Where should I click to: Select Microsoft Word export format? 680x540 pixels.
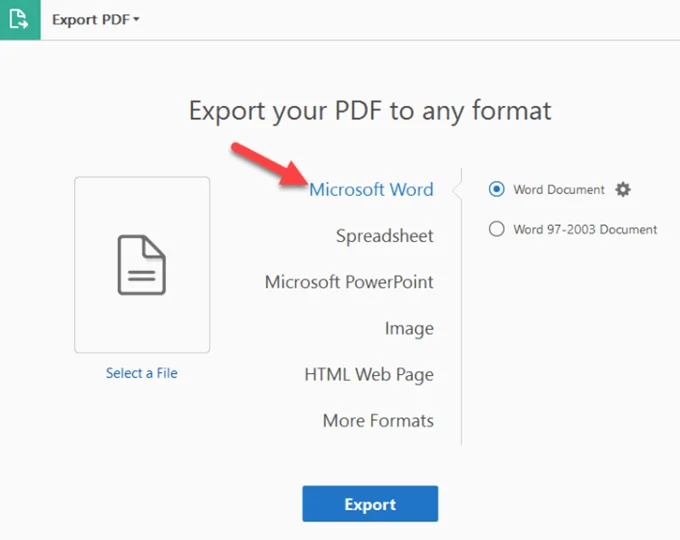[371, 190]
